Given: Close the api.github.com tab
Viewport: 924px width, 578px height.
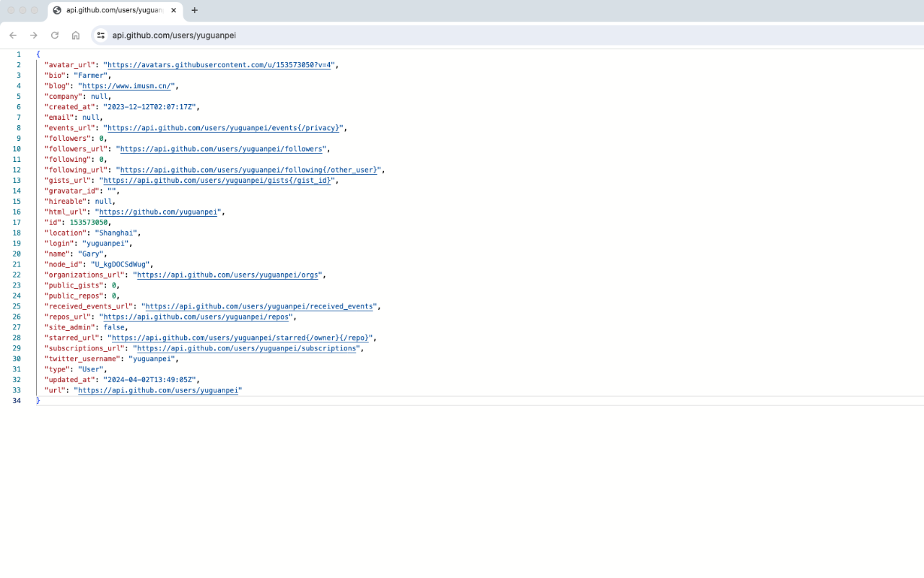Looking at the screenshot, I should click(x=173, y=10).
